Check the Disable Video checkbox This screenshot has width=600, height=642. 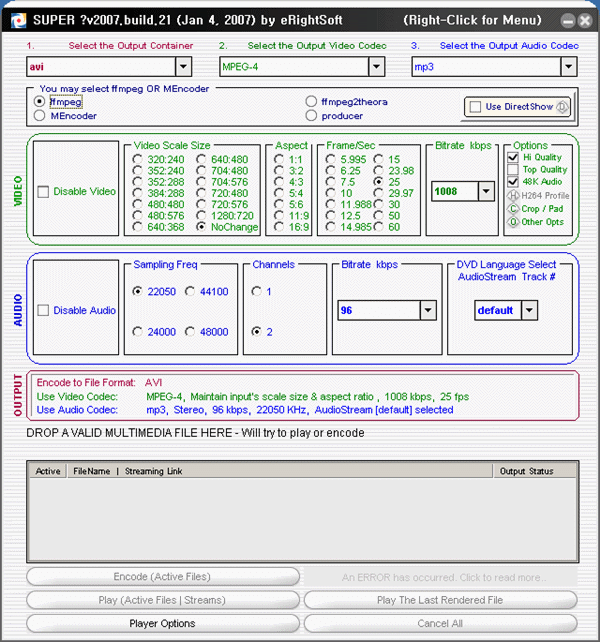[43, 192]
